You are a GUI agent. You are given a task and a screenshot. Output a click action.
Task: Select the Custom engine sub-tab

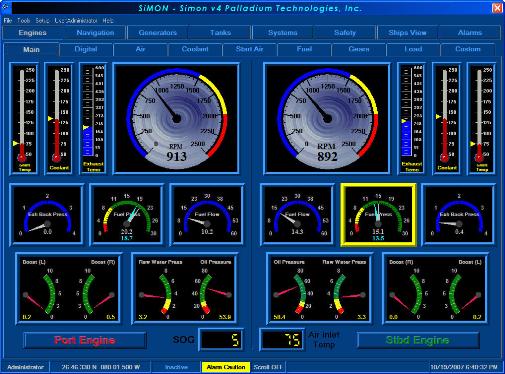click(x=468, y=49)
